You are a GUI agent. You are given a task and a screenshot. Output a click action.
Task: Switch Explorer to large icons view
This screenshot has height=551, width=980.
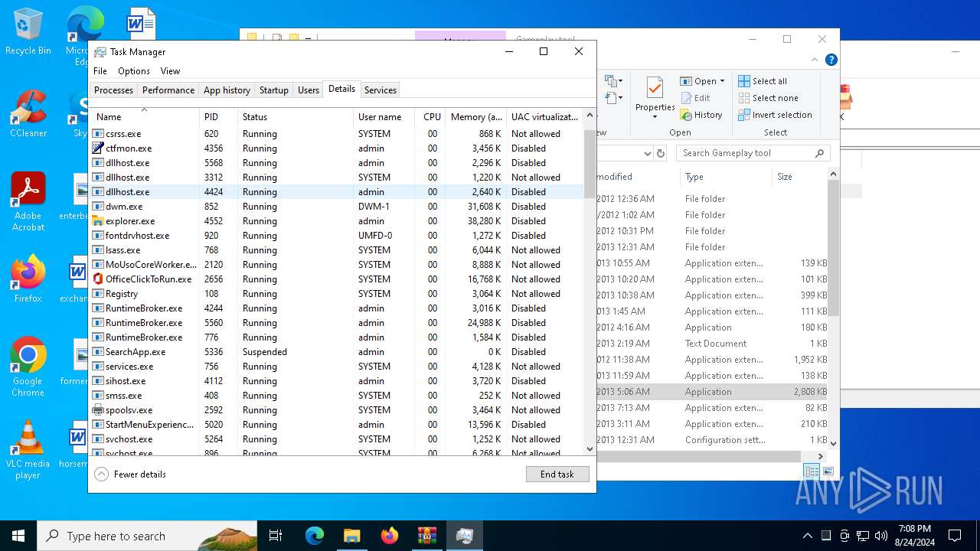tap(828, 471)
